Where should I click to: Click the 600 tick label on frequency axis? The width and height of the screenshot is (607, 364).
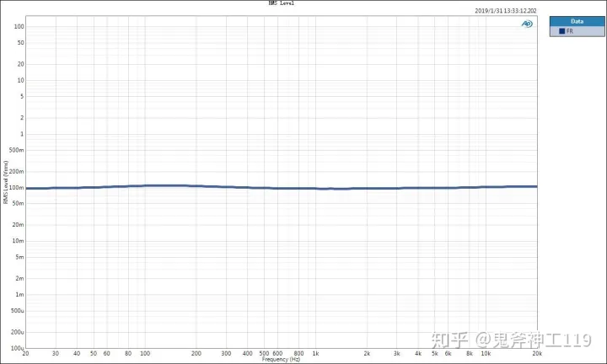277,354
